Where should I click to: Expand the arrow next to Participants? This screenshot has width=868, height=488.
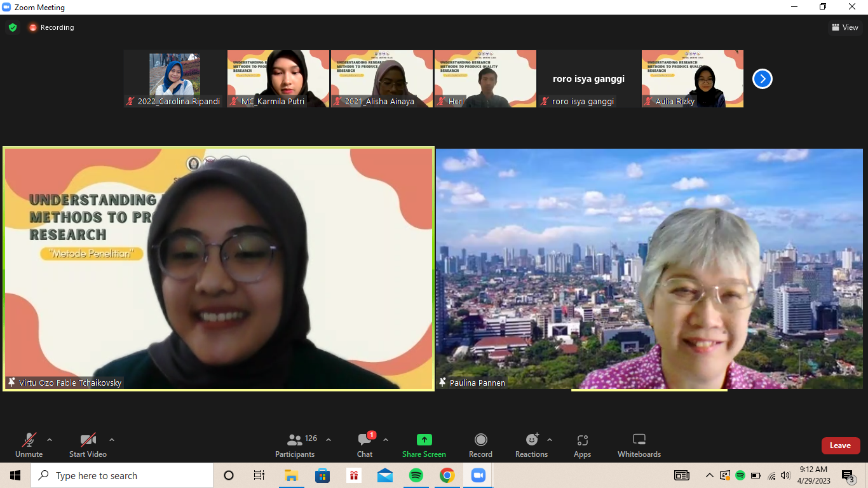pyautogui.click(x=329, y=440)
